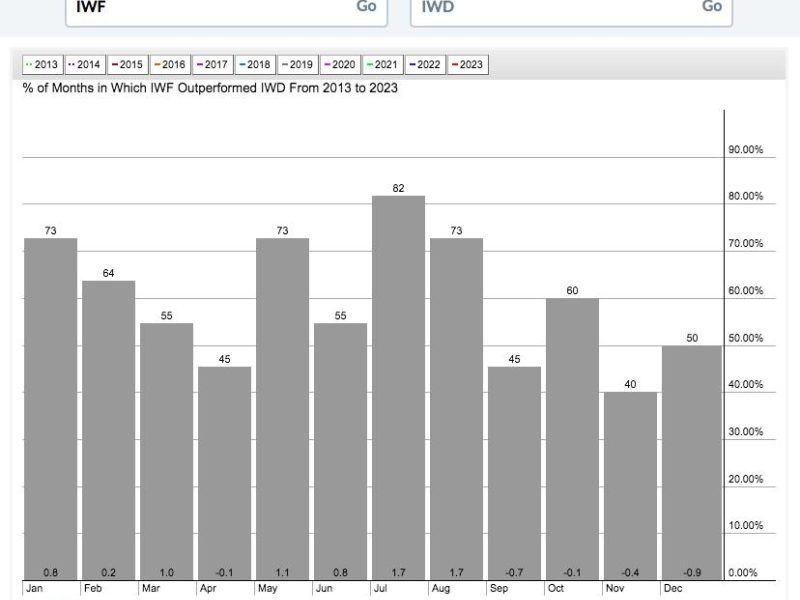Image resolution: width=800 pixels, height=600 pixels.
Task: Select the February bar showing 64
Action: tap(109, 430)
